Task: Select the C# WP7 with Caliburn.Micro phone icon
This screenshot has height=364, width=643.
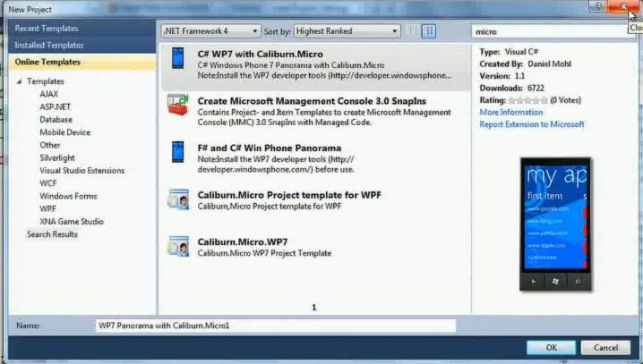Action: [178, 58]
